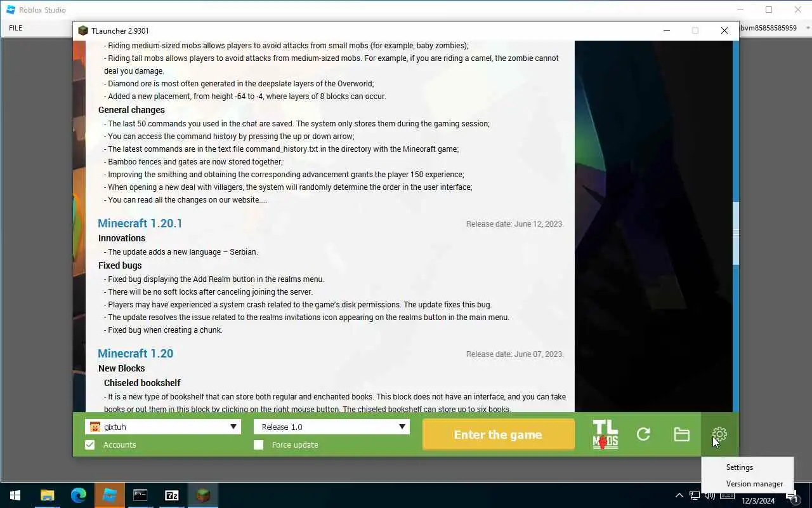
Task: Click the Roblox Studio title bar logo
Action: click(x=10, y=10)
